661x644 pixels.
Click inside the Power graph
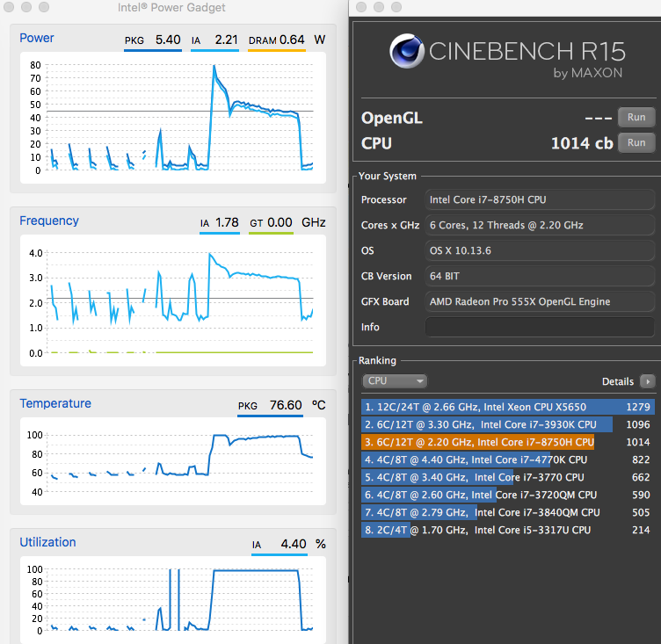click(x=173, y=118)
